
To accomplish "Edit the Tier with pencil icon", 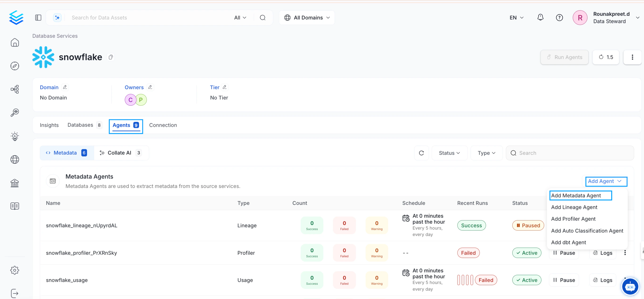I will pyautogui.click(x=225, y=87).
